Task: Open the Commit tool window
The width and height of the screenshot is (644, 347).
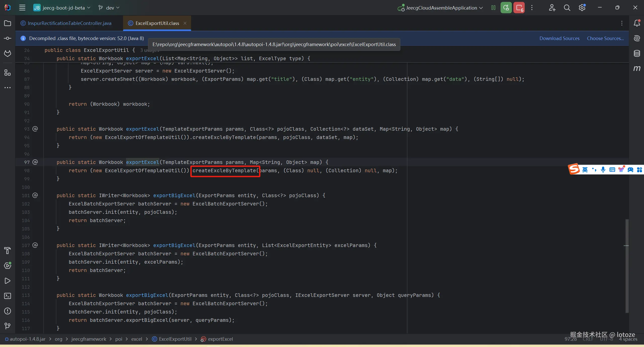Action: pos(8,38)
